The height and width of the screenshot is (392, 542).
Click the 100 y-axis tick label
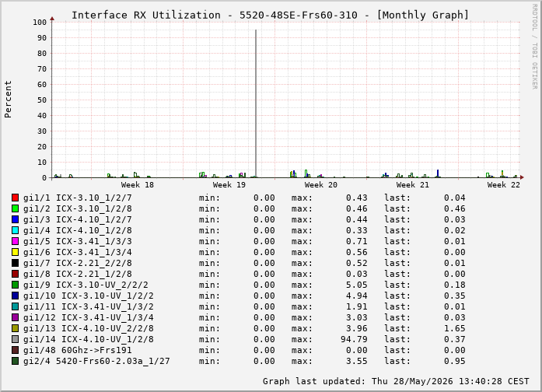pos(40,22)
